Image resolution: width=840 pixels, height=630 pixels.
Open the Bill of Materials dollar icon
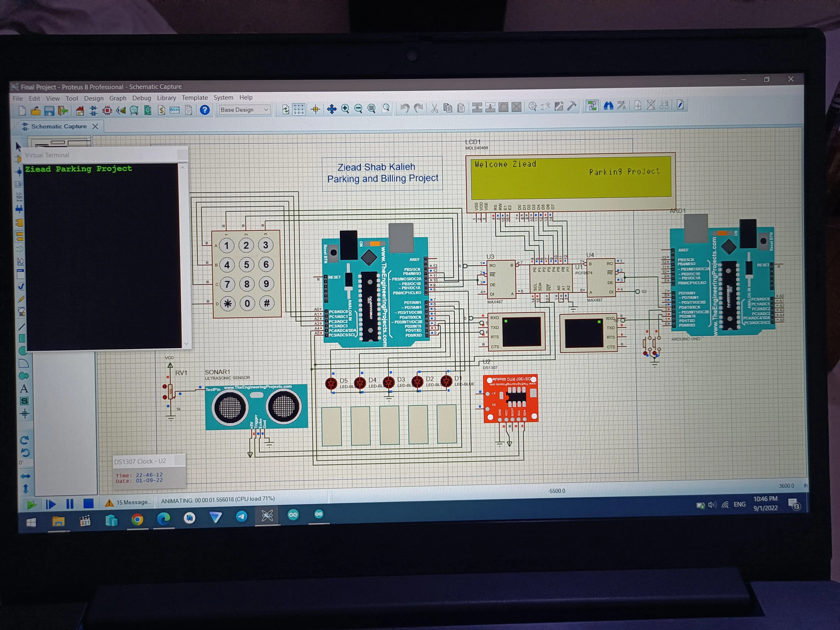(161, 110)
